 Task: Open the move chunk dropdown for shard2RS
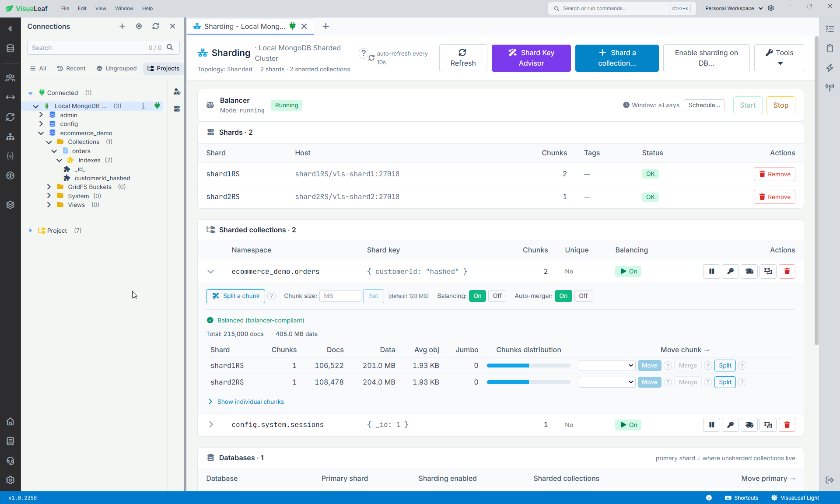point(607,382)
